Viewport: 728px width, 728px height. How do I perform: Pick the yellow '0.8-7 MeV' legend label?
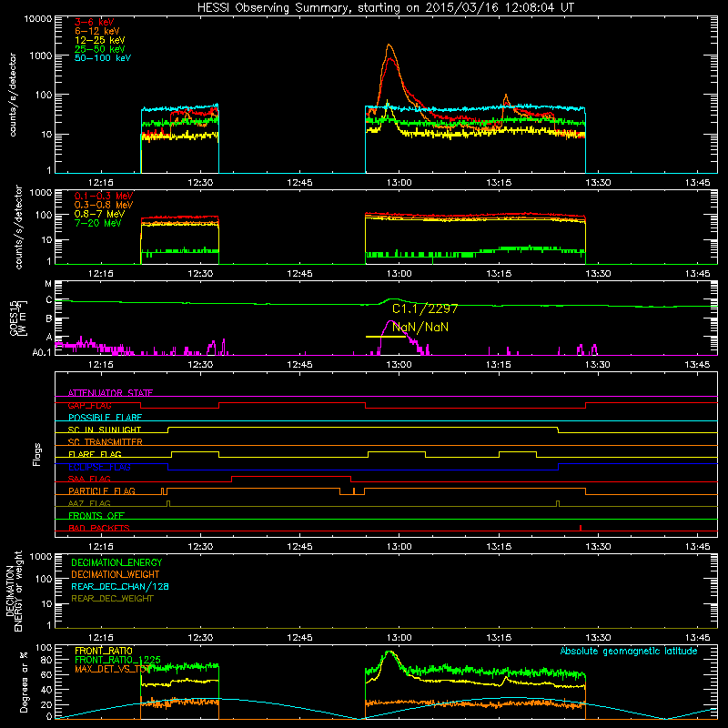point(99,214)
